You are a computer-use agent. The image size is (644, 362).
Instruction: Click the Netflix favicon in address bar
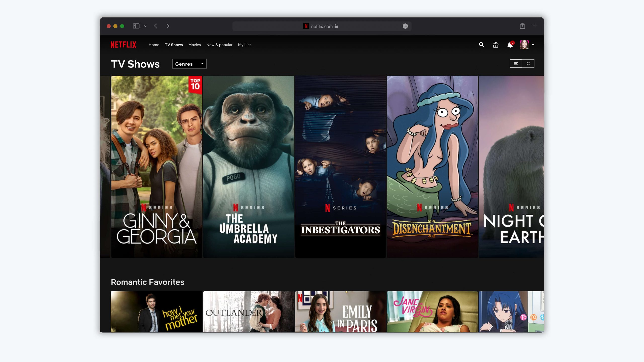pos(306,26)
